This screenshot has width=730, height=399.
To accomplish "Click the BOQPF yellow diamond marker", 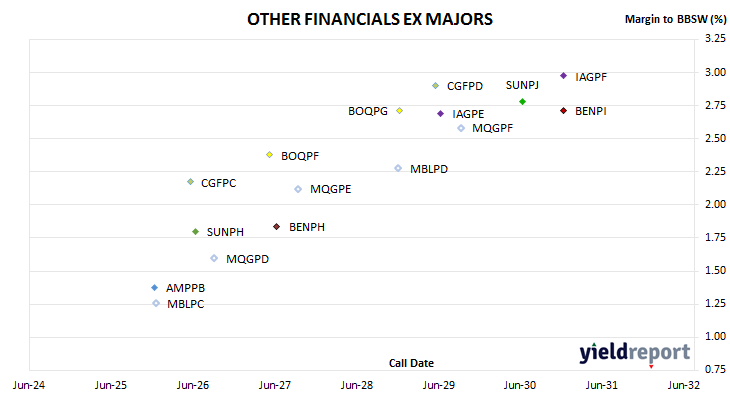I will pos(270,155).
